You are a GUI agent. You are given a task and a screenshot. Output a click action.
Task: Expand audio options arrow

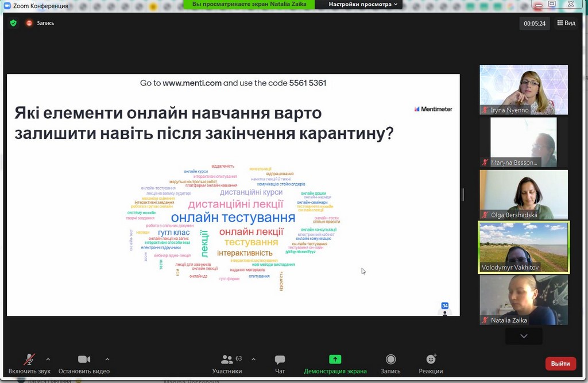pos(48,359)
